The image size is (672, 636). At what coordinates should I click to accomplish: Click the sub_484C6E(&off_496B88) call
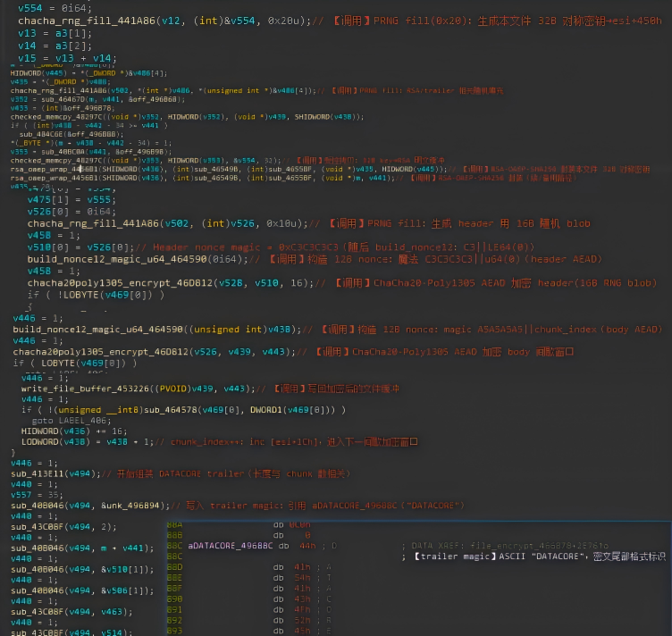71,134
